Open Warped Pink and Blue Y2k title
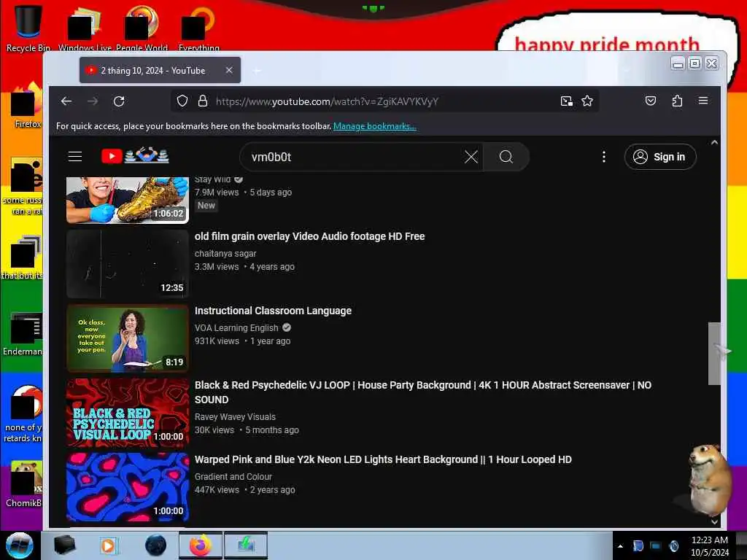Screen dimensions: 747x560 click(x=383, y=459)
